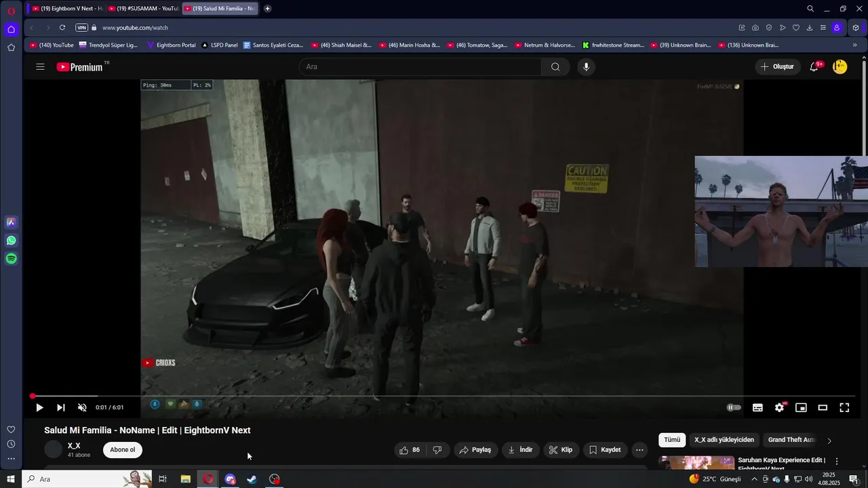868x488 pixels.
Task: Open Spotify in the sidebar
Action: [x=11, y=259]
